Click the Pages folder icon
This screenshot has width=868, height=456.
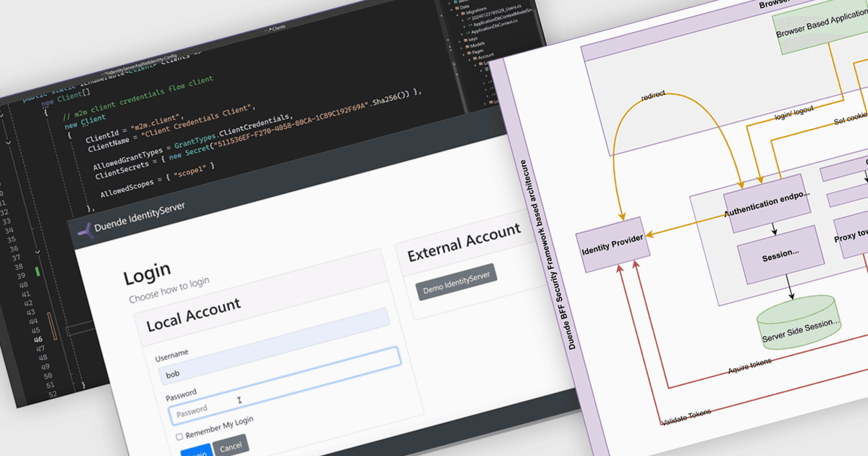(x=469, y=53)
